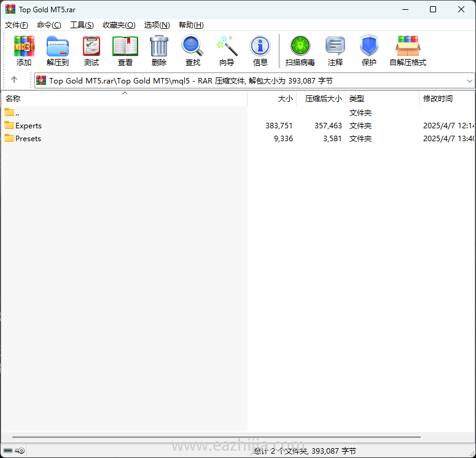Minimize the WinRAR window

click(x=405, y=9)
